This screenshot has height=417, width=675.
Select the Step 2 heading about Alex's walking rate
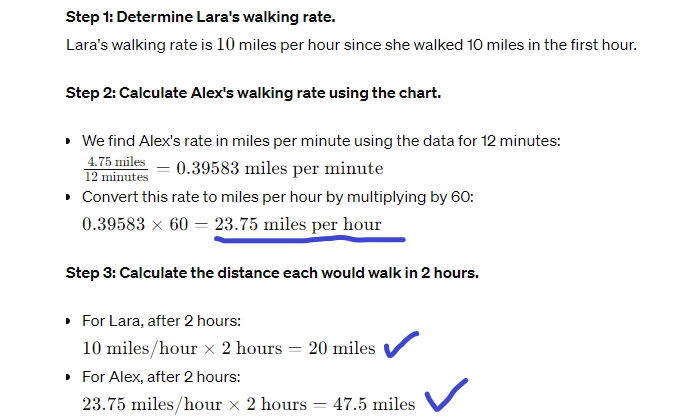pos(254,93)
